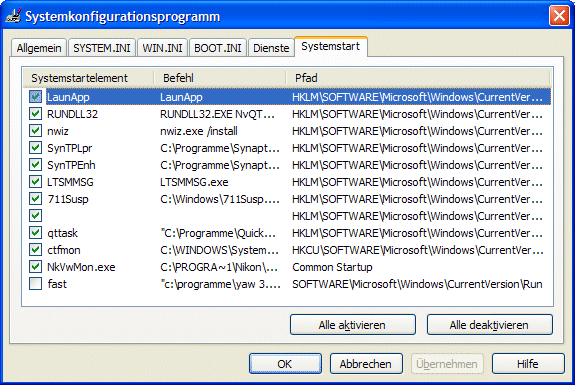
Task: Click the Alle aktivieren button
Action: (x=353, y=325)
